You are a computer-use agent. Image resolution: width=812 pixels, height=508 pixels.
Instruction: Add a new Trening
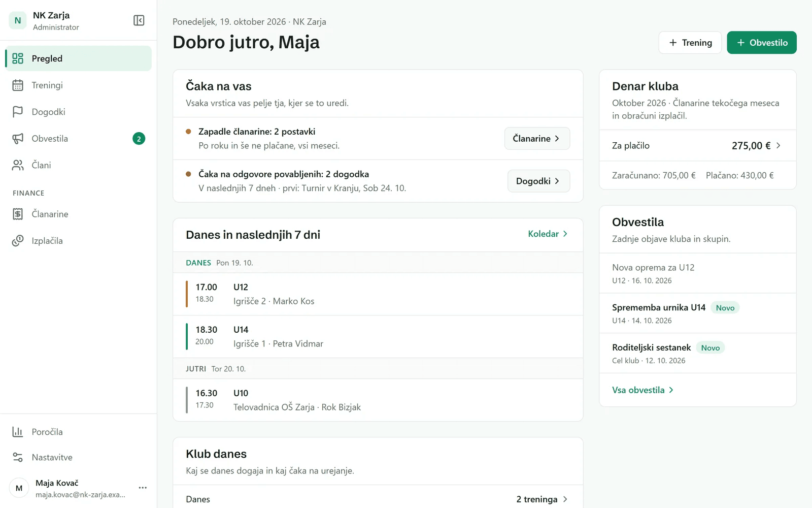[x=690, y=43]
